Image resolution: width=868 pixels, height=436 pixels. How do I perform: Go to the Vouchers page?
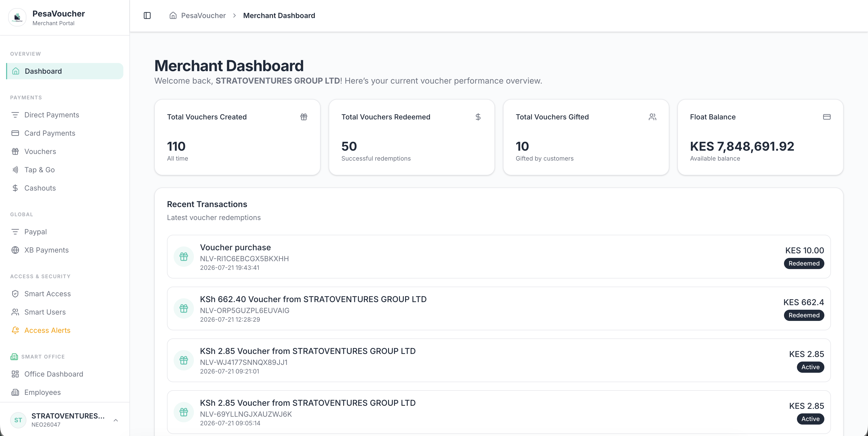pyautogui.click(x=65, y=151)
